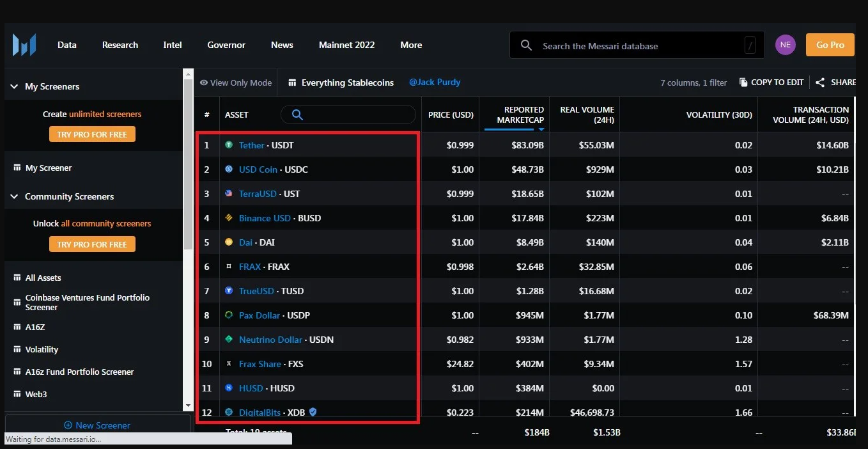
Task: Click the Dai coin icon
Action: point(229,242)
